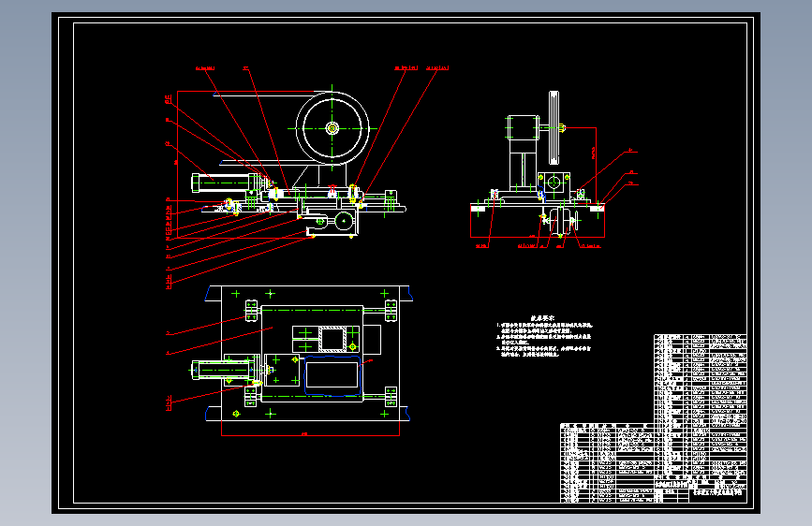Click the tall right column of parts list
This screenshot has height=526, width=812.
point(701,405)
